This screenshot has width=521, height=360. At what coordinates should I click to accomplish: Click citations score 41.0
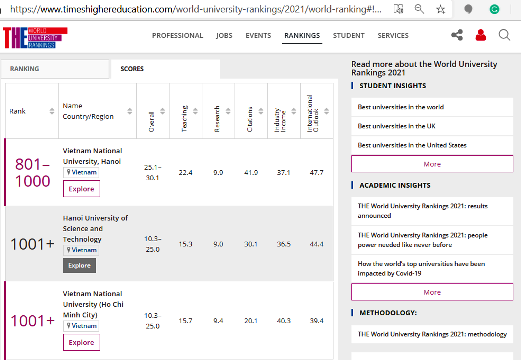(x=251, y=172)
